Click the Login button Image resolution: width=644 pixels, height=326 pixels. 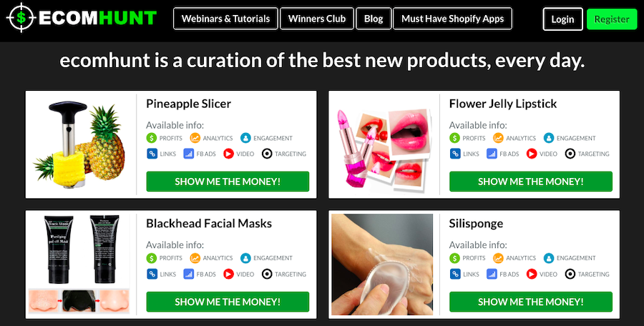click(x=562, y=19)
